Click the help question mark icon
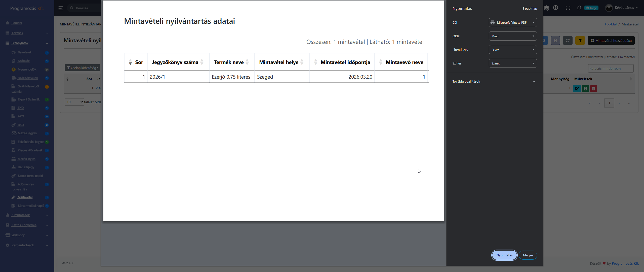The height and width of the screenshot is (272, 644). click(x=556, y=8)
